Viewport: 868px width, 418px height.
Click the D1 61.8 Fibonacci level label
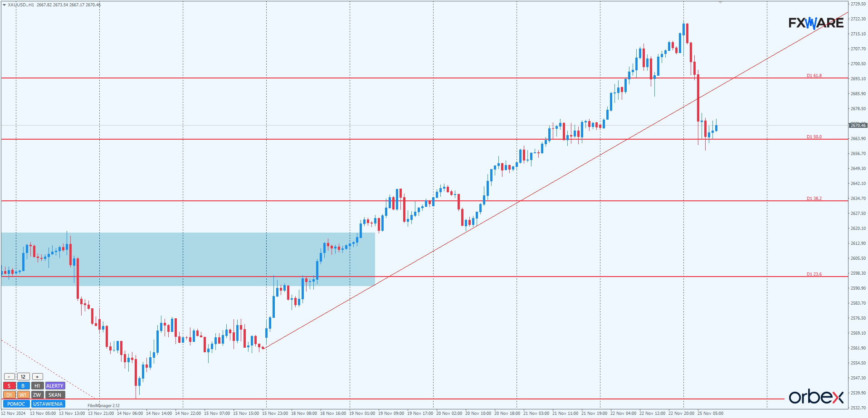coord(814,76)
